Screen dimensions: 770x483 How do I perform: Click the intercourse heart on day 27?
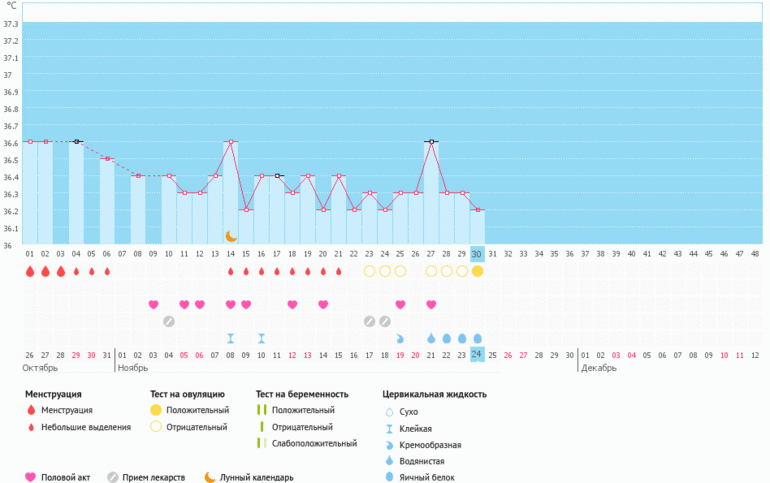[431, 304]
